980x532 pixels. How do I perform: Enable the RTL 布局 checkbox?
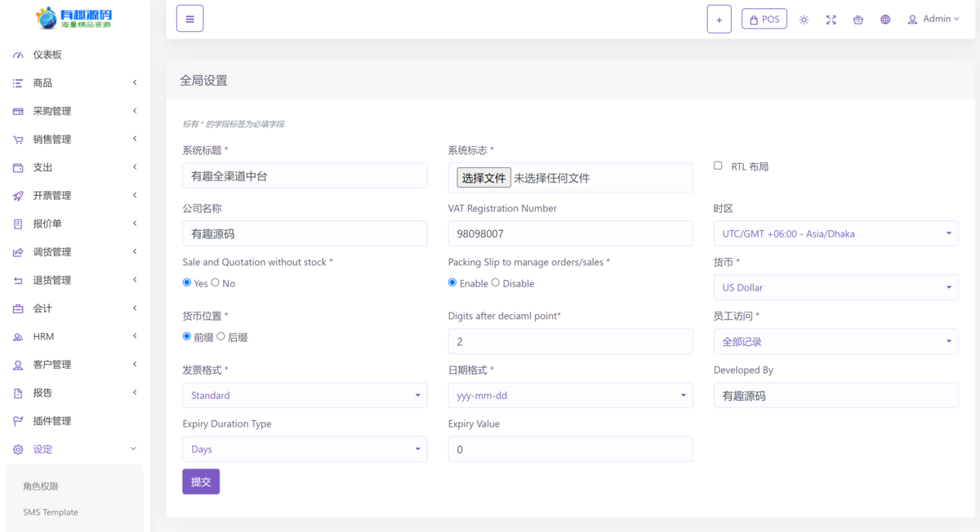pyautogui.click(x=718, y=166)
